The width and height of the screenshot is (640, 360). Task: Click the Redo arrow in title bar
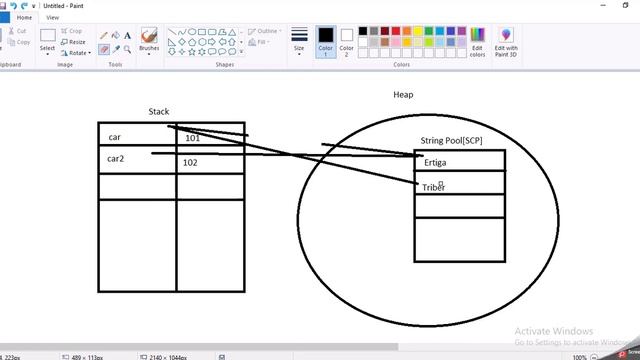[24, 6]
